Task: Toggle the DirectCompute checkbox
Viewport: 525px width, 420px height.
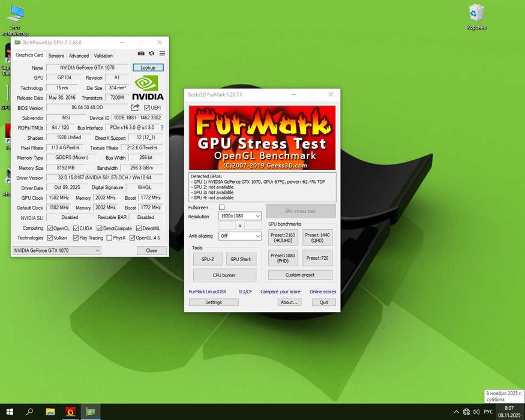Action: click(x=100, y=229)
